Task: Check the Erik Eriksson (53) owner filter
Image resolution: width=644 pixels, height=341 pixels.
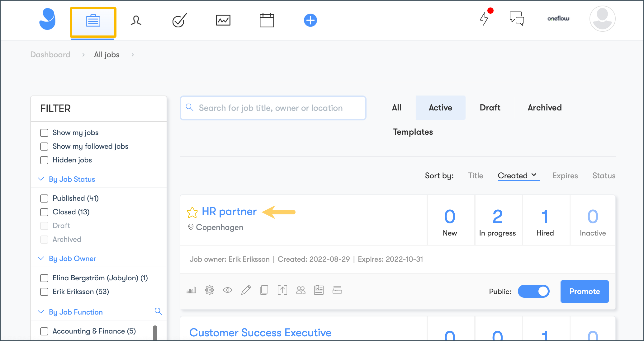Action: tap(44, 292)
